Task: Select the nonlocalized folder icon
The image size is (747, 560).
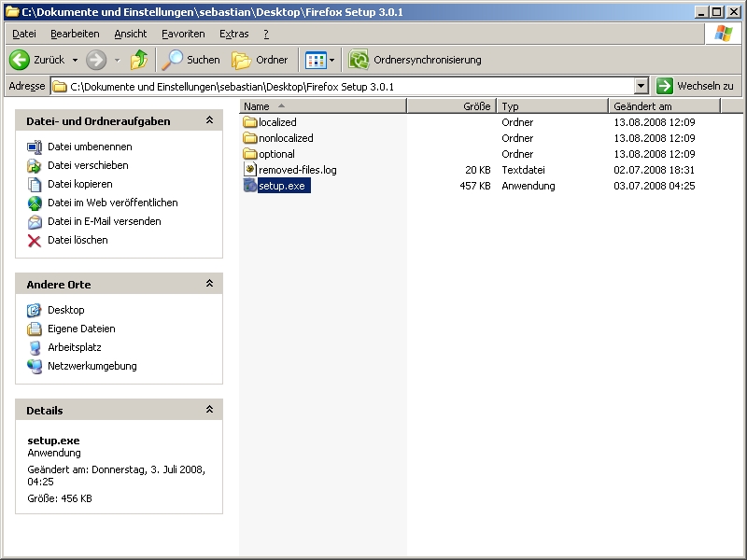Action: click(x=250, y=138)
